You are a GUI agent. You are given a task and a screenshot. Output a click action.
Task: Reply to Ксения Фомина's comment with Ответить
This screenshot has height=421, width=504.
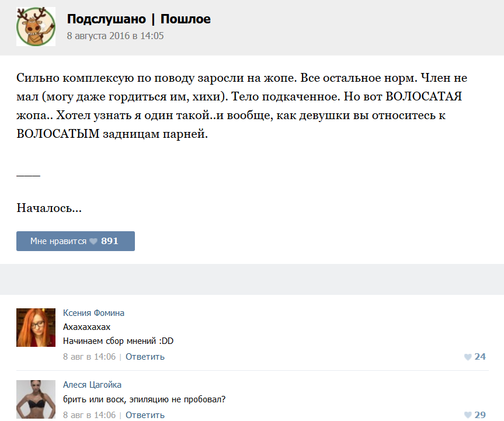point(145,357)
